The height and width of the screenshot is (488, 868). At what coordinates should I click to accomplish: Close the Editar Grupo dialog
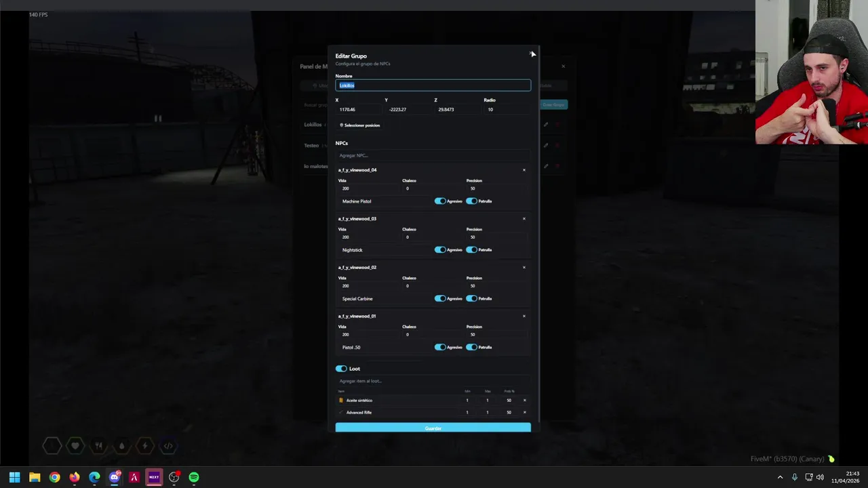tap(531, 53)
